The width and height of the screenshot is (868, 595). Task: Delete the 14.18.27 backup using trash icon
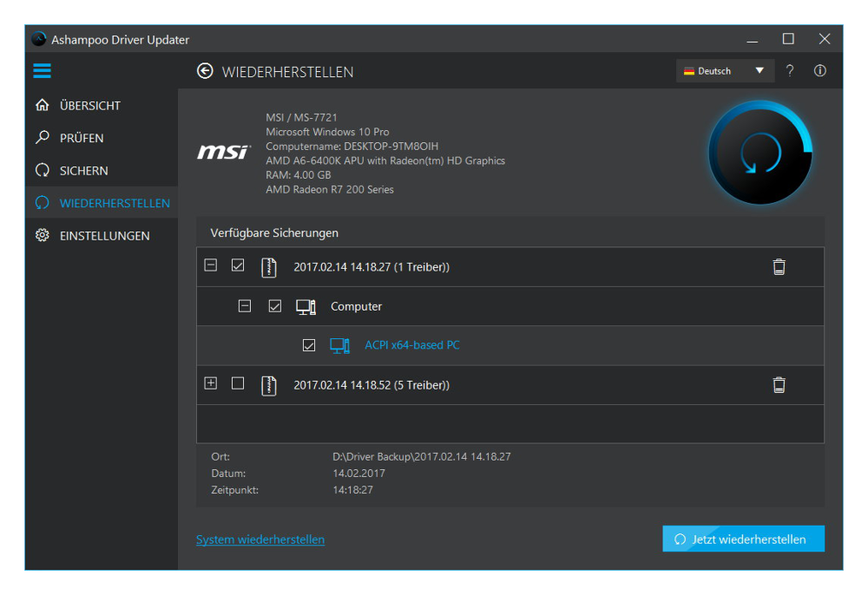(x=779, y=267)
